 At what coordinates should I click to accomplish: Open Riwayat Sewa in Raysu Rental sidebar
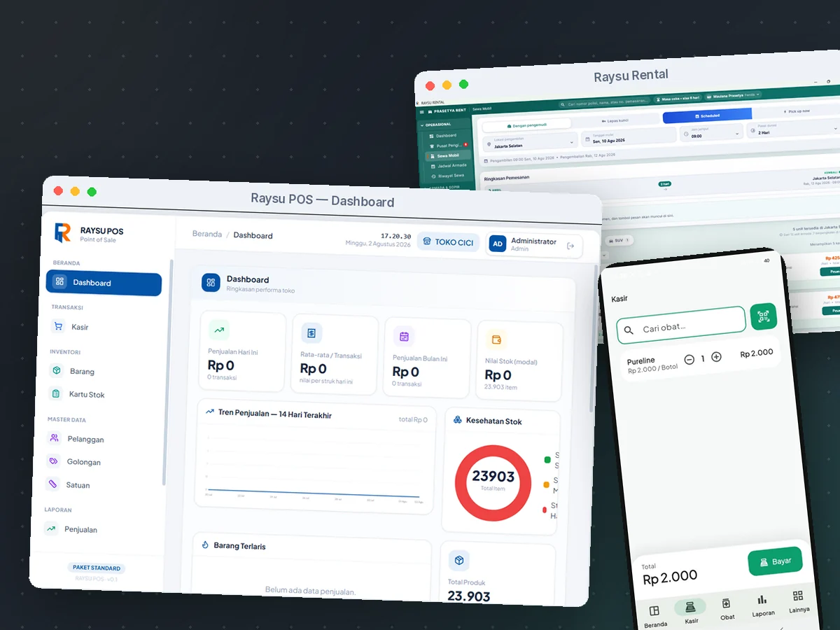(x=448, y=176)
